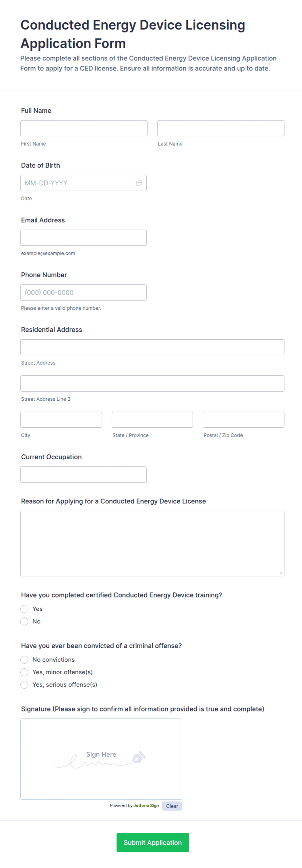Focus the Street Address Line 2 field
This screenshot has width=302, height=868.
coord(152,384)
